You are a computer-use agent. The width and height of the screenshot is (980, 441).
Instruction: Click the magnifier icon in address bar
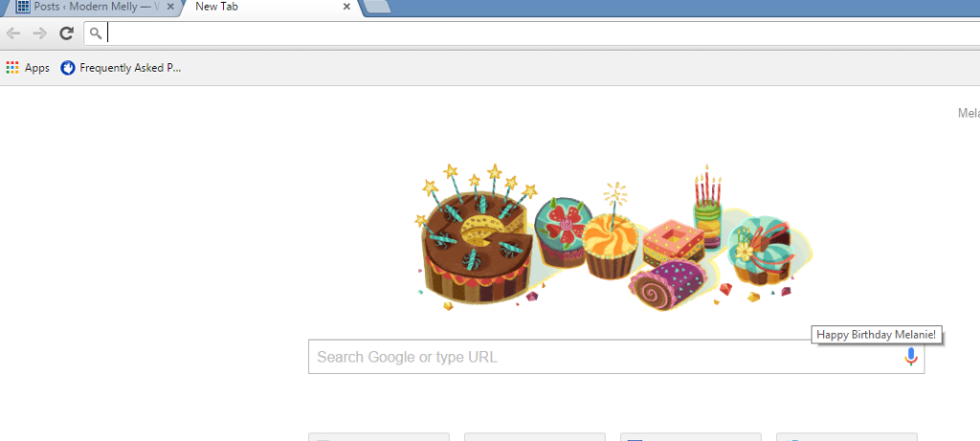point(96,33)
